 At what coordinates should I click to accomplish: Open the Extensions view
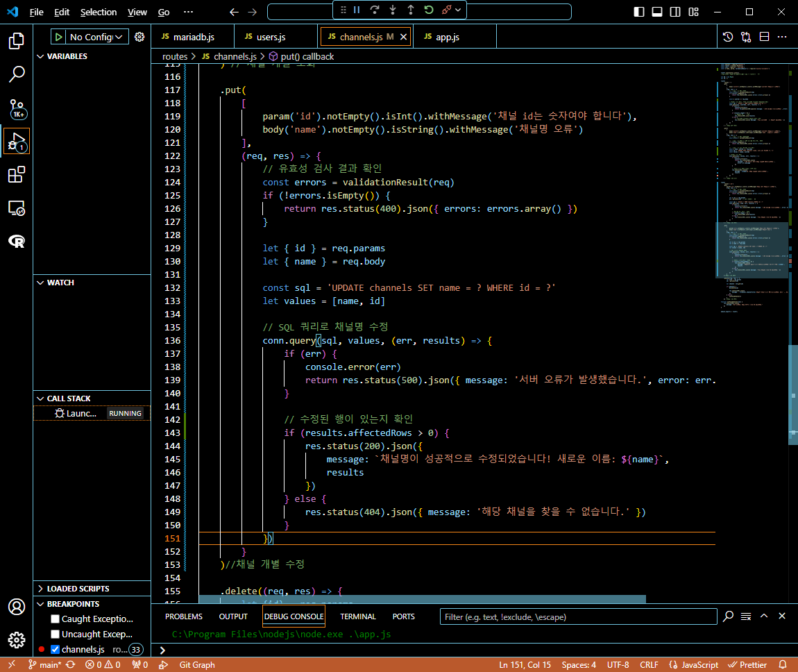coord(16,175)
